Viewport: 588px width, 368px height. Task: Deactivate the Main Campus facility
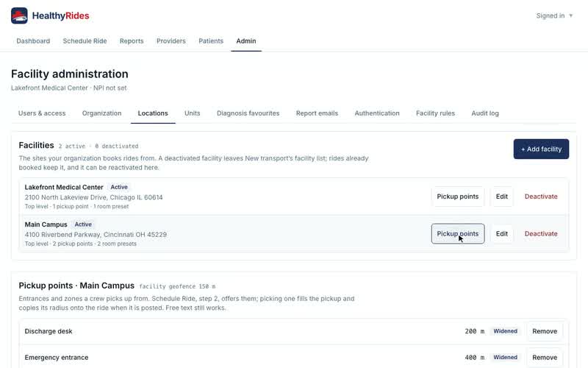click(541, 233)
